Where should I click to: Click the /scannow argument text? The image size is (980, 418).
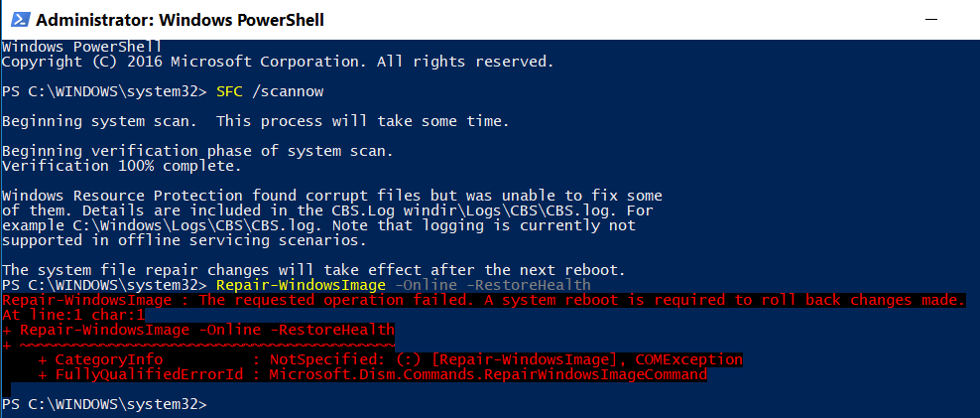tap(288, 92)
